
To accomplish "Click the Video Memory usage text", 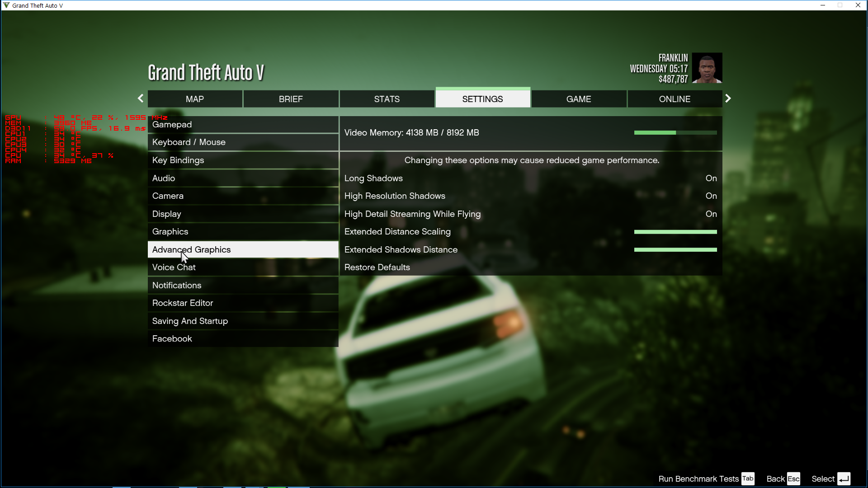I will point(411,133).
